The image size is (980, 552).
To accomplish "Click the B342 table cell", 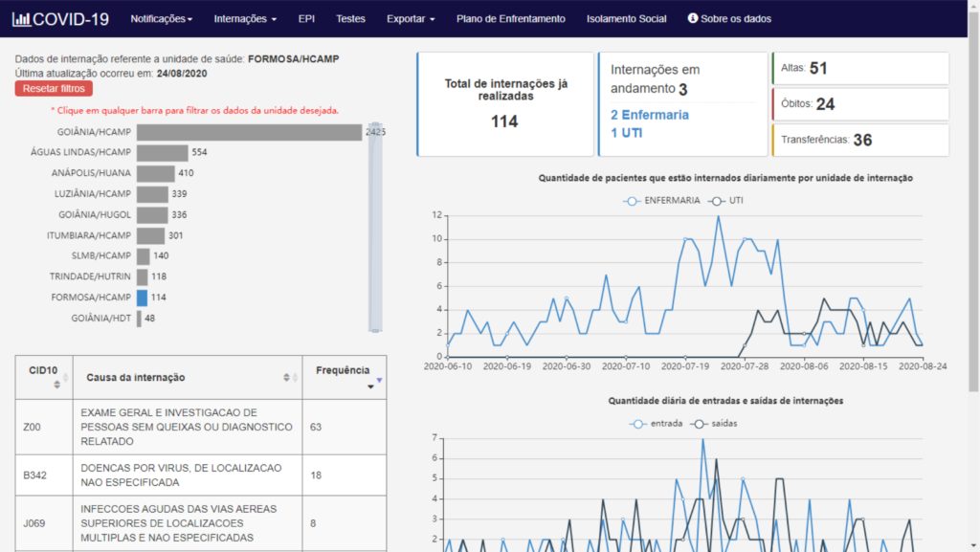I will pyautogui.click(x=44, y=475).
